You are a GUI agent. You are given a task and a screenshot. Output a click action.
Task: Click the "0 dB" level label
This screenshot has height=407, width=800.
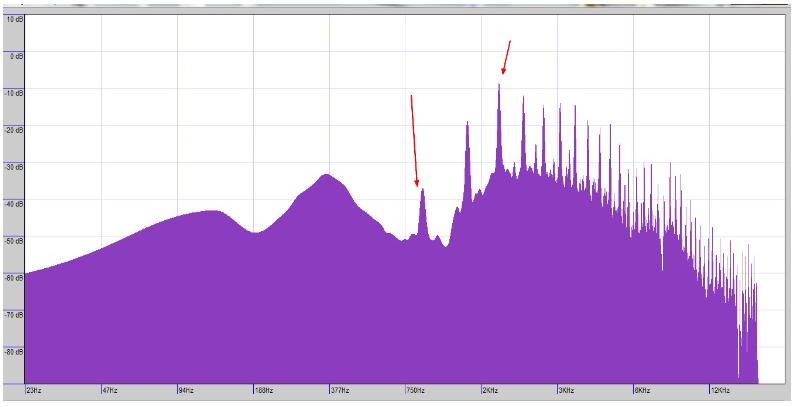tap(17, 57)
